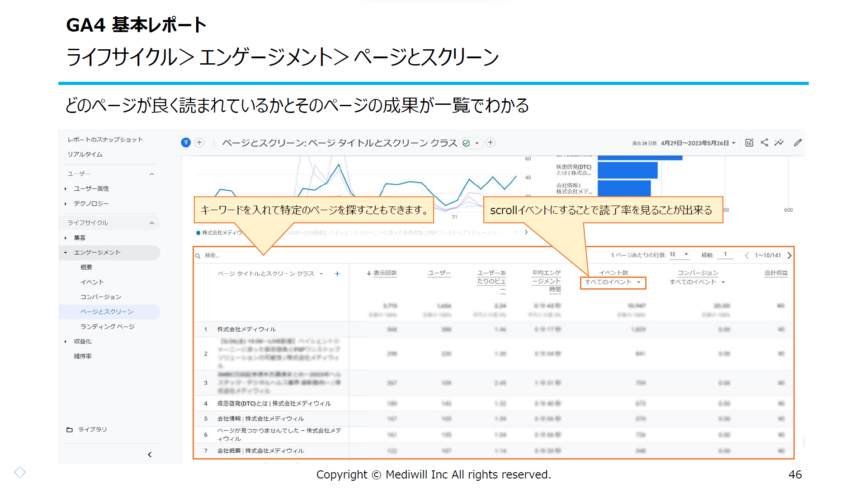The width and height of the screenshot is (868, 488).
Task: Collapse sidebar with left chevron
Action: coord(150,455)
